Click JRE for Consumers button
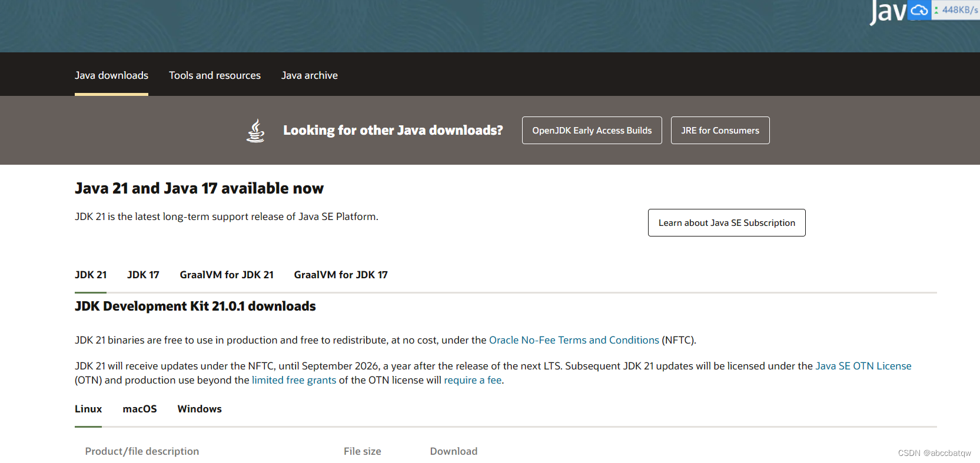This screenshot has height=463, width=980. coord(720,131)
